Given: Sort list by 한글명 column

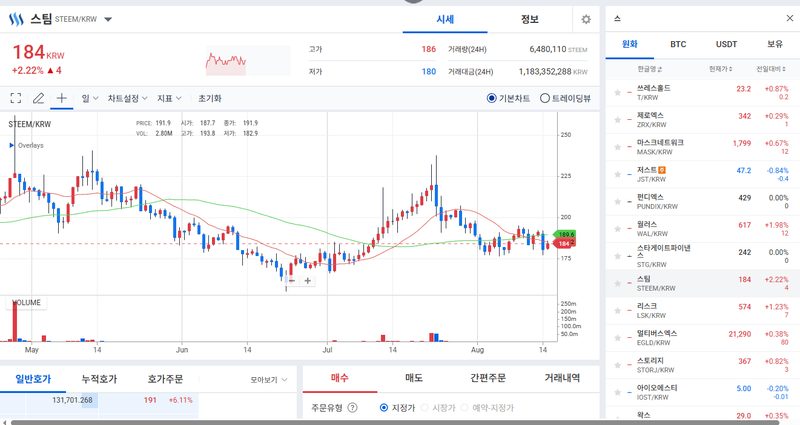Looking at the screenshot, I should pyautogui.click(x=649, y=69).
